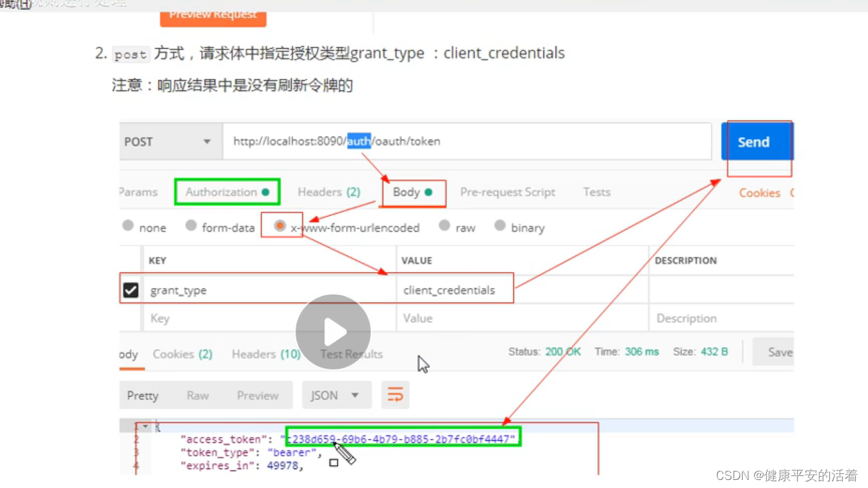Open the Test Results tab
868x488 pixels.
pyautogui.click(x=351, y=354)
